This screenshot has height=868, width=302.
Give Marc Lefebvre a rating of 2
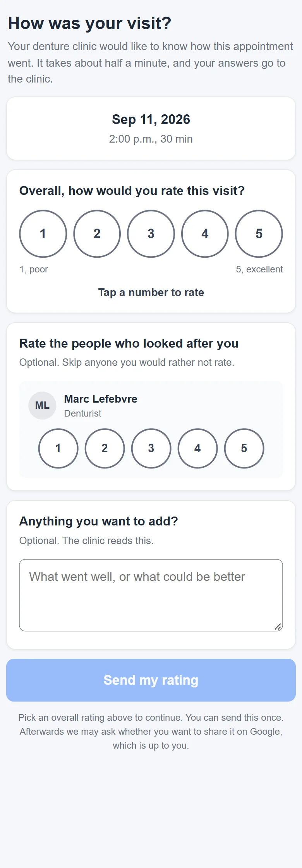coord(105,448)
